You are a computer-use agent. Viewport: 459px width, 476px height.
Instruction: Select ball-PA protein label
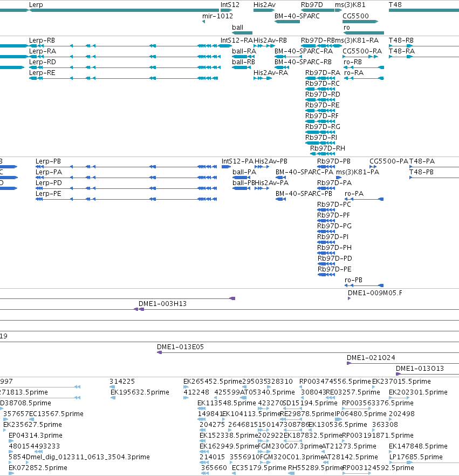coord(244,172)
